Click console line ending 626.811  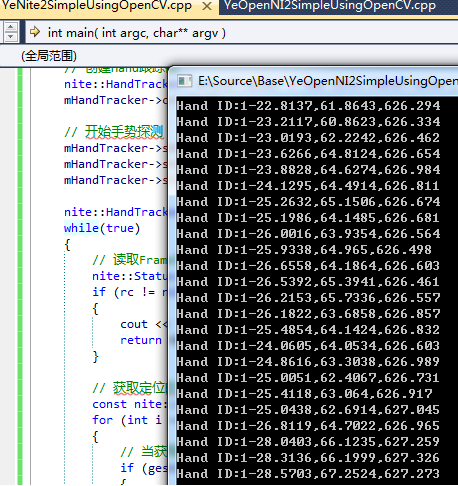point(308,186)
